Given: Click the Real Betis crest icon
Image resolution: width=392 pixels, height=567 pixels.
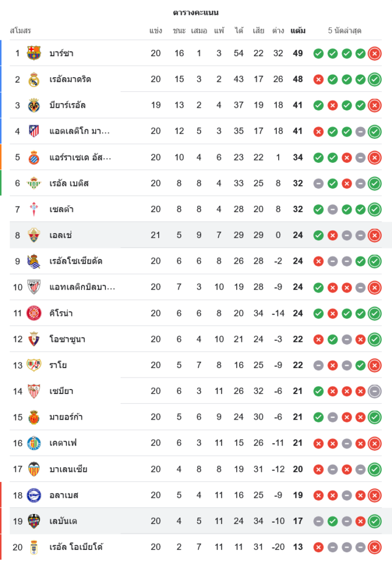Looking at the screenshot, I should pos(34,183).
